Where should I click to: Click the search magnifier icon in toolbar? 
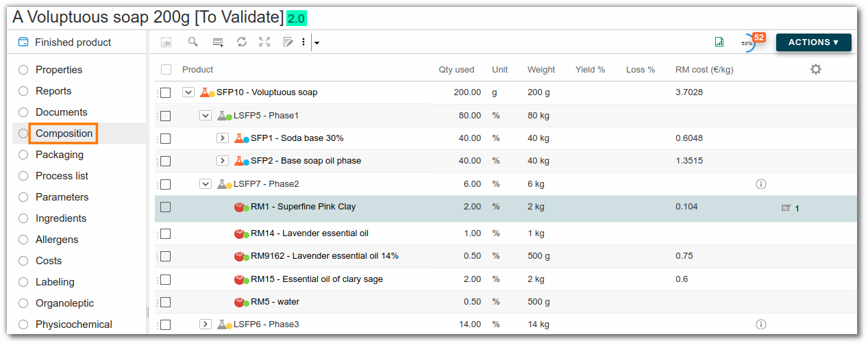coord(193,42)
